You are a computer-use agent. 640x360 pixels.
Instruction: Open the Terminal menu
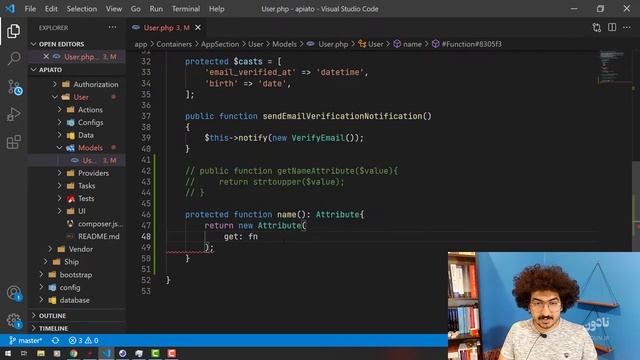coord(186,9)
